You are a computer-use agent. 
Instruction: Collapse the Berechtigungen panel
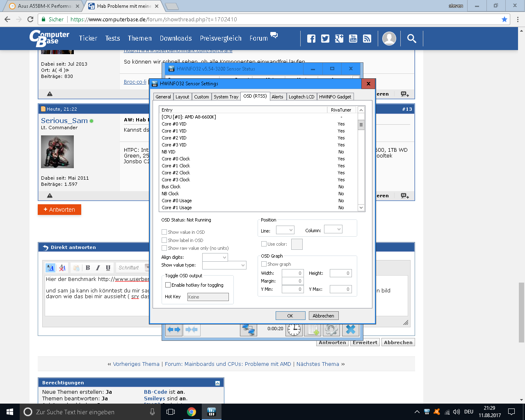(x=217, y=383)
